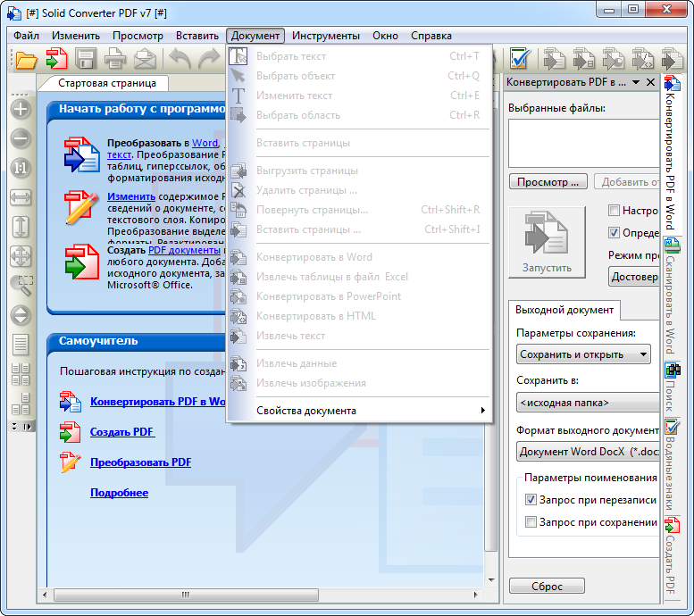The image size is (694, 616).
Task: Click the Convert to Word toolbar icon
Action: (x=554, y=59)
